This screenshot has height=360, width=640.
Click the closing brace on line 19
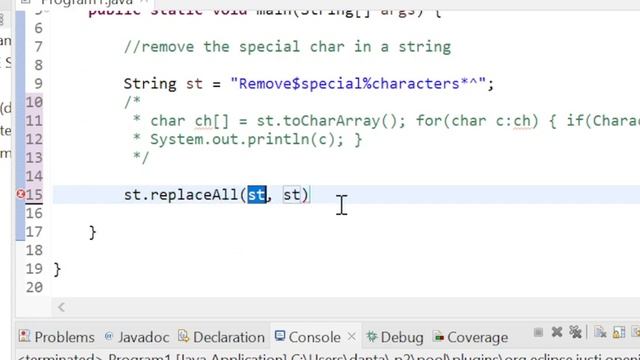[x=57, y=269]
